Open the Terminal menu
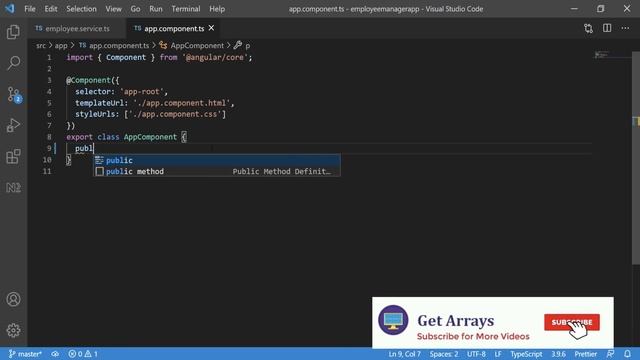This screenshot has width=640, height=360. pos(186,9)
